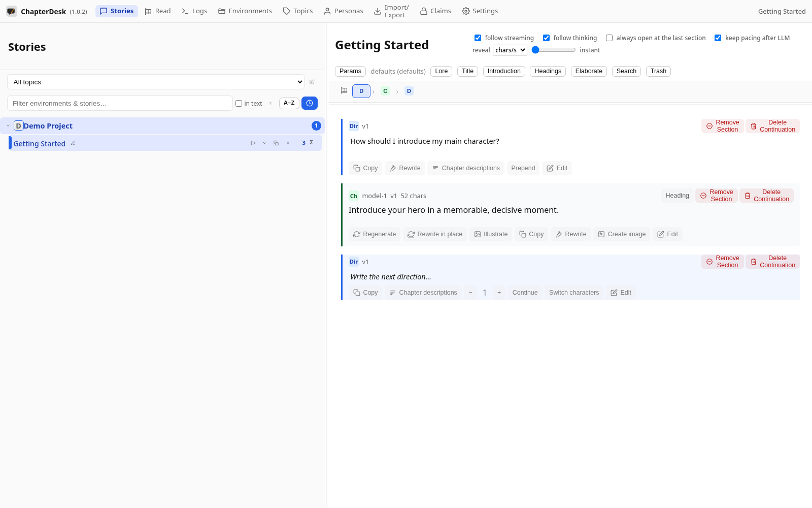Click the ChapterDesk logo icon

click(x=11, y=11)
